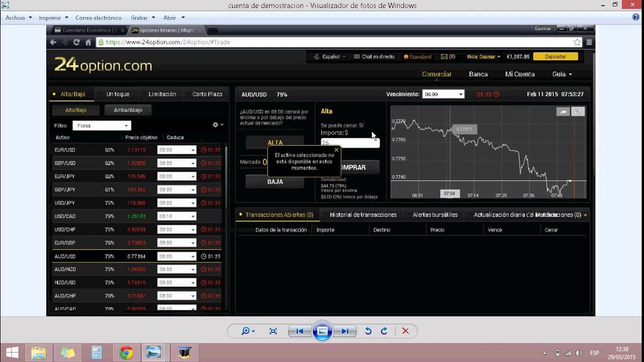Open the Alertas bursátiles tab
Screen dimensions: 644x362
[x=435, y=215]
